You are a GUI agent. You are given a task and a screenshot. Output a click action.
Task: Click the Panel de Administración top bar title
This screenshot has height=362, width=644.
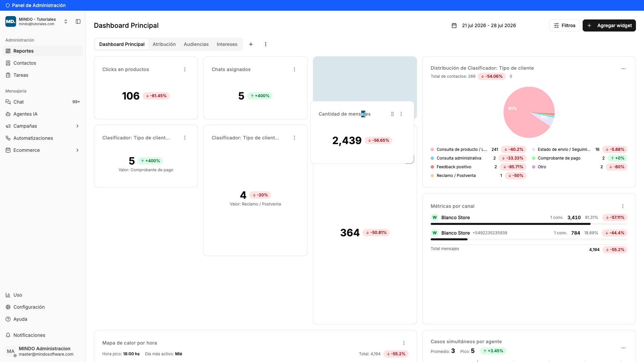click(39, 5)
